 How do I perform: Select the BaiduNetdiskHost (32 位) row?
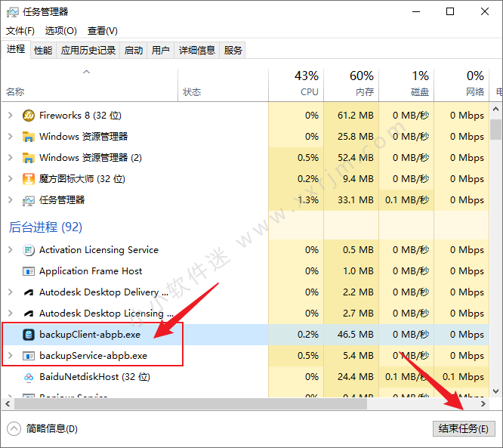245,377
